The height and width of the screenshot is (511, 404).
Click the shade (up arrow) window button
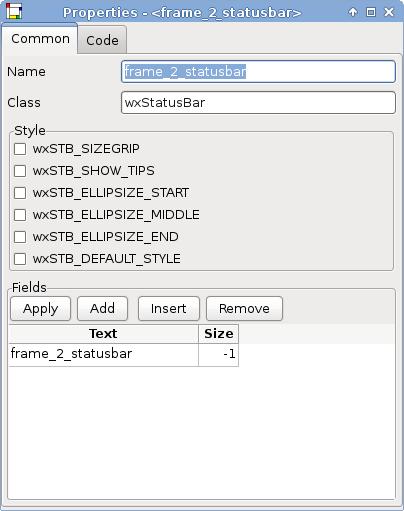pos(353,12)
